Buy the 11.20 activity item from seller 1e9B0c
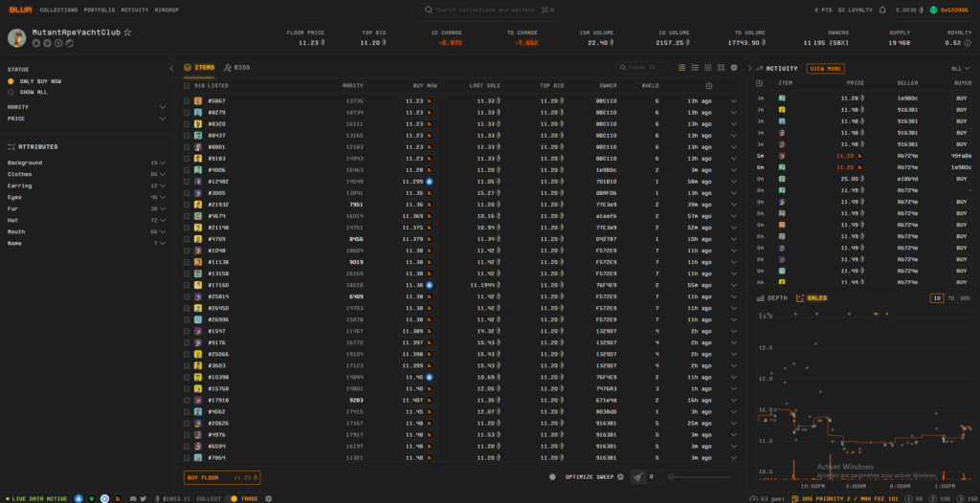This screenshot has height=503, width=980. pos(963,98)
